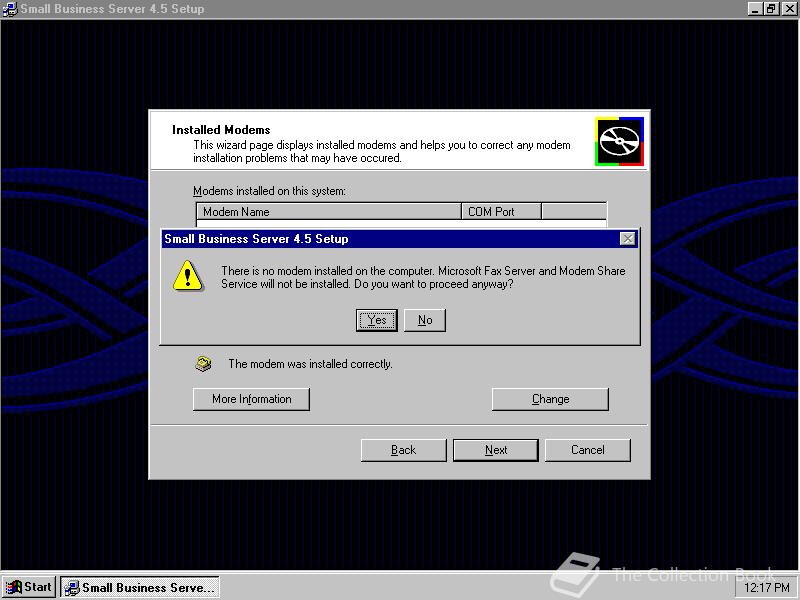The image size is (800, 600).
Task: Close the main Setup window
Action: point(789,9)
